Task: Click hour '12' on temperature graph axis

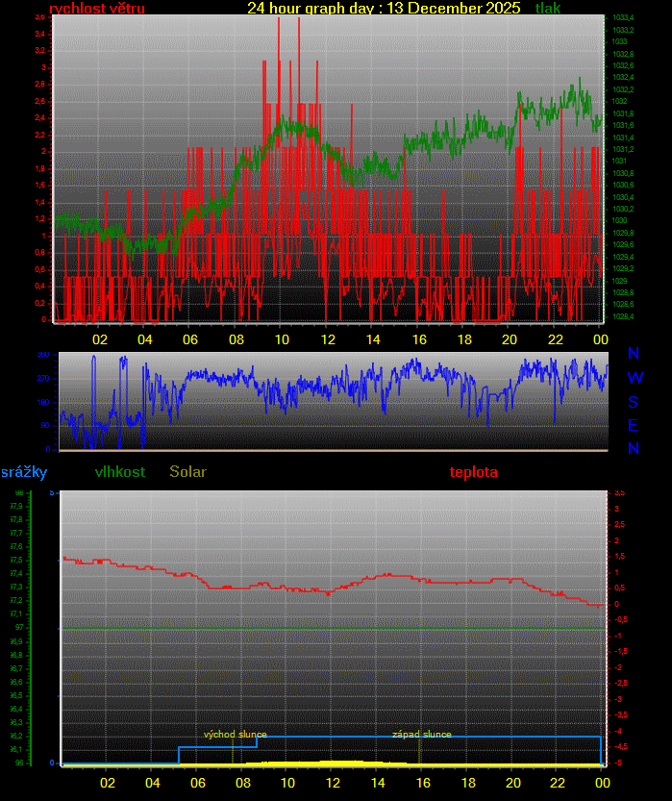Action: pos(333,782)
